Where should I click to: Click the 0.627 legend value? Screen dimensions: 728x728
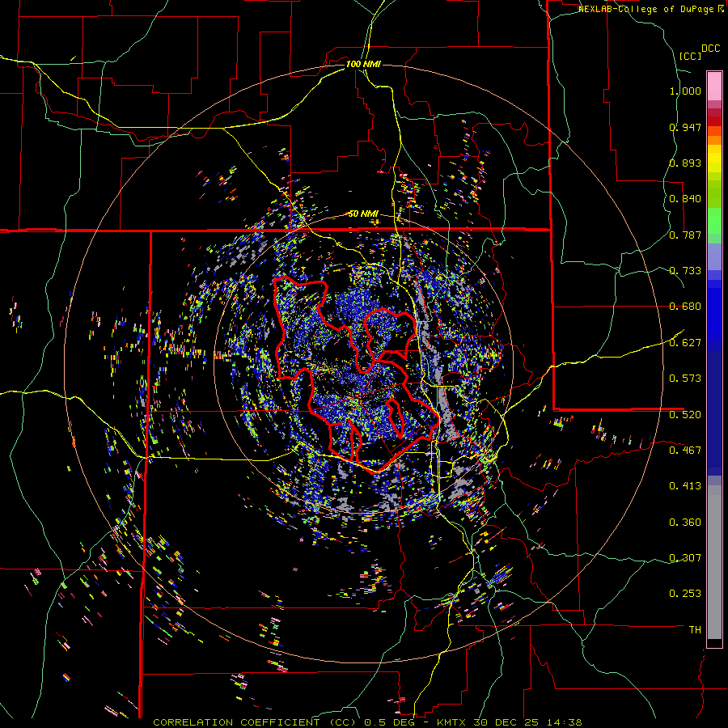685,343
